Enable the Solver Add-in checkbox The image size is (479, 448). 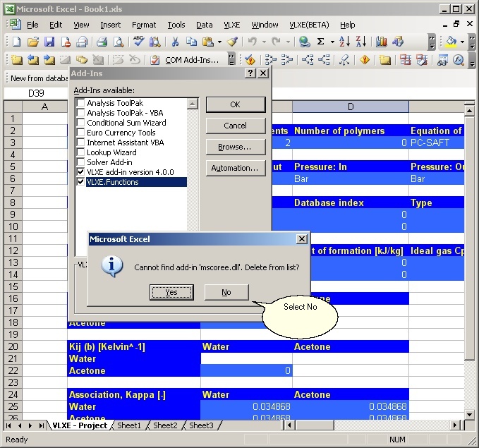[x=80, y=162]
